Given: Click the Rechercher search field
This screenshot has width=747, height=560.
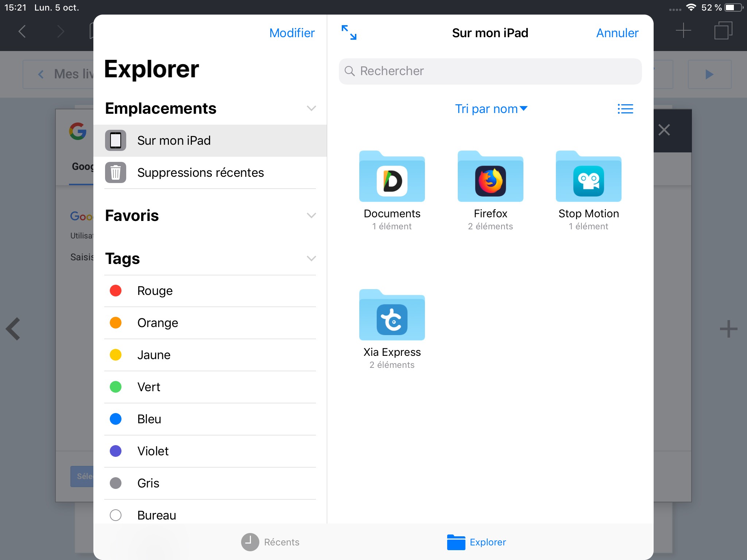Looking at the screenshot, I should coord(490,71).
